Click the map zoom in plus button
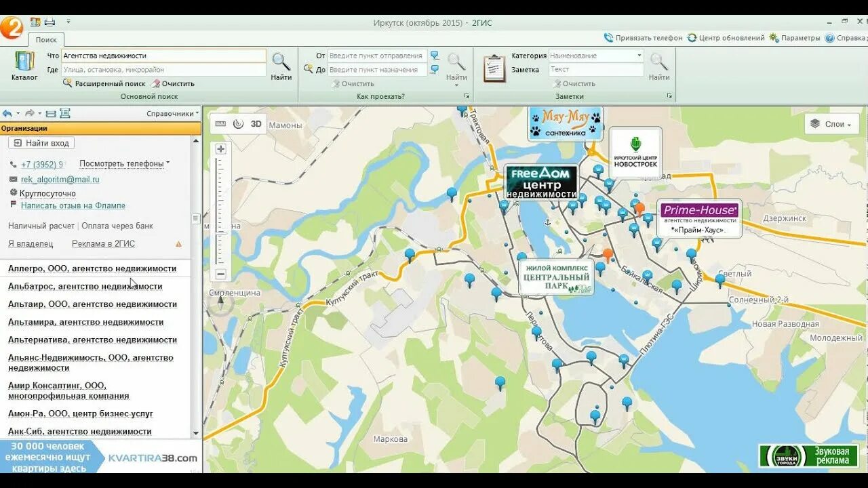This screenshot has height=488, width=868. [220, 148]
